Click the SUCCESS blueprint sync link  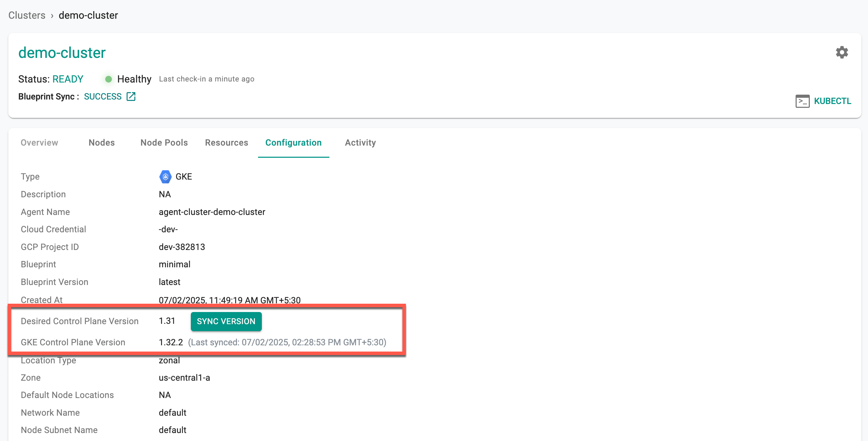point(103,96)
